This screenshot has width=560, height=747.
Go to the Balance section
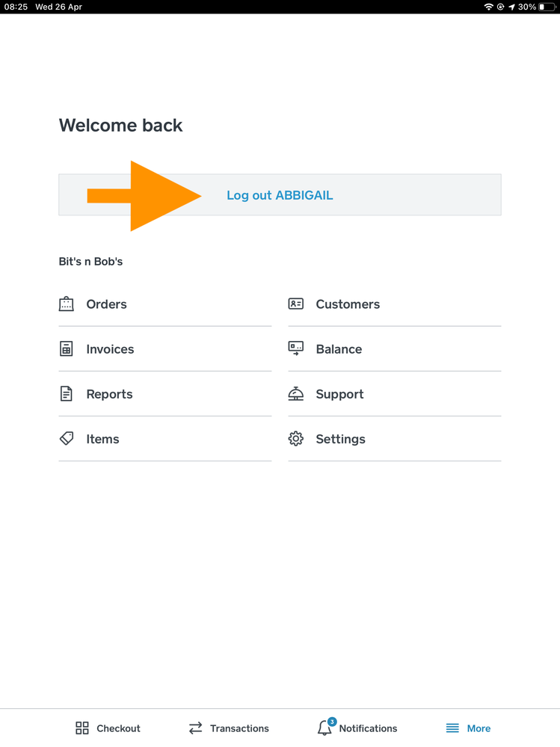(x=339, y=349)
